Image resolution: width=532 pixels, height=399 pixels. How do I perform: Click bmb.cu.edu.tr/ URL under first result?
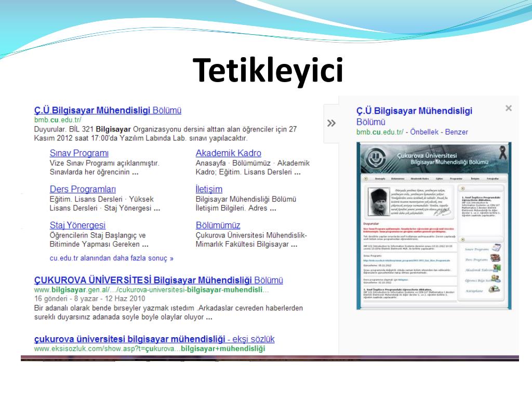click(58, 120)
